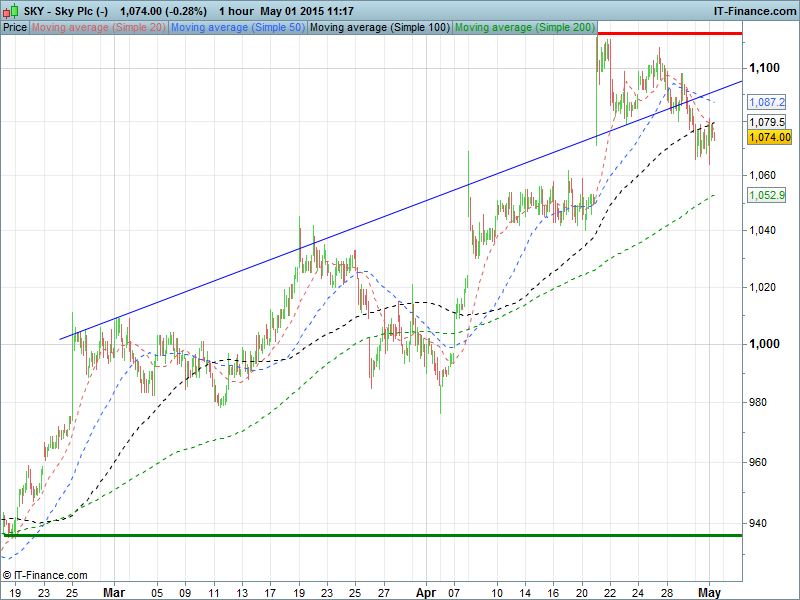Click the Apr label on date axis
800x600 pixels.
click(x=427, y=590)
